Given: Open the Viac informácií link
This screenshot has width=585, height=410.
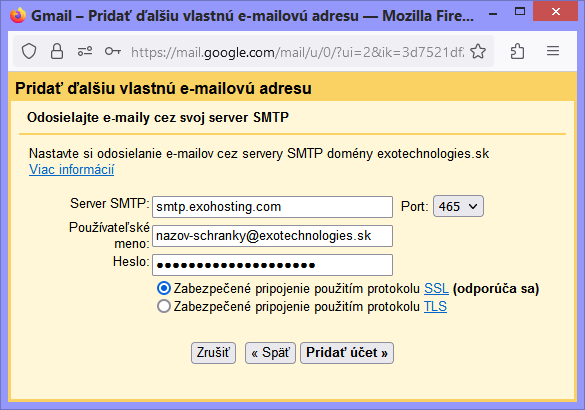Looking at the screenshot, I should (x=72, y=169).
